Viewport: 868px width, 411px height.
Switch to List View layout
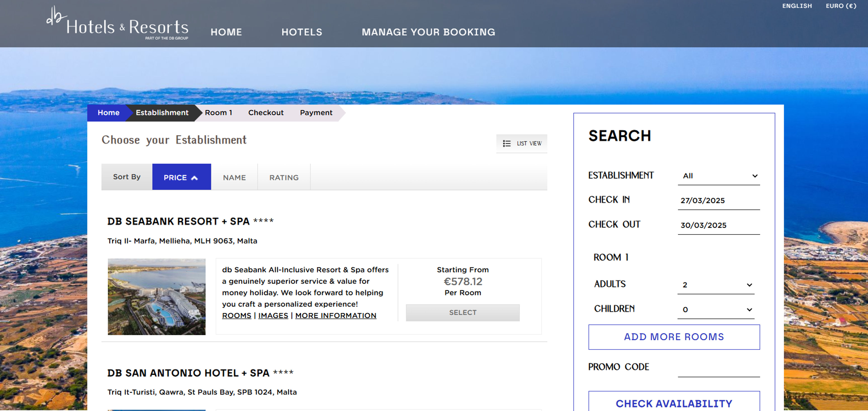pos(522,143)
